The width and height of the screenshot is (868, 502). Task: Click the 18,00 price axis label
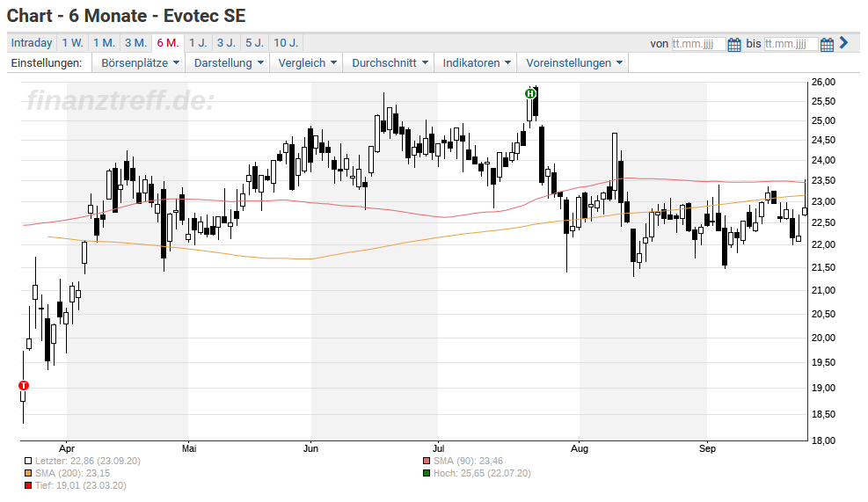coord(824,440)
